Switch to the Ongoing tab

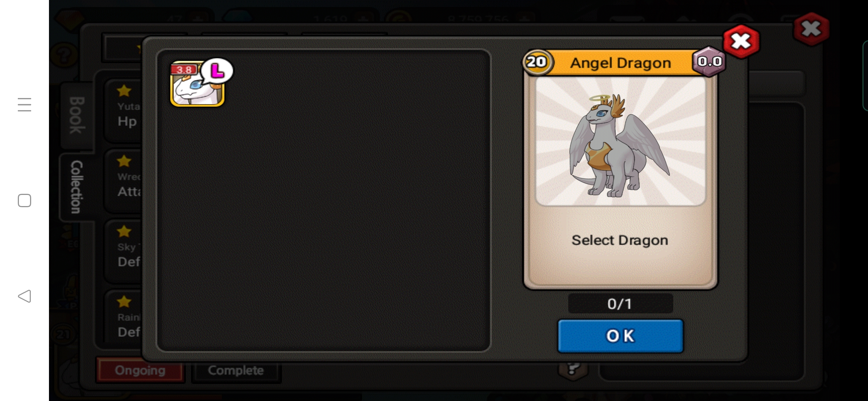(140, 370)
